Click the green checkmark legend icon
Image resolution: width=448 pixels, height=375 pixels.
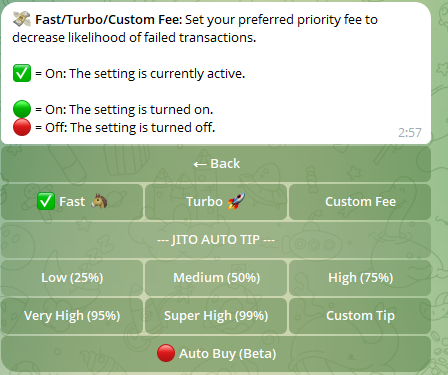pyautogui.click(x=22, y=73)
